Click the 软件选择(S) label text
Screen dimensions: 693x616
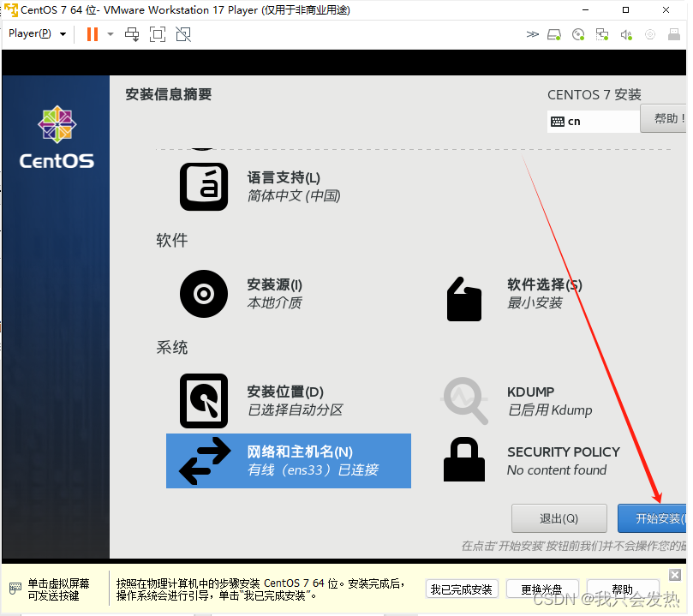545,284
